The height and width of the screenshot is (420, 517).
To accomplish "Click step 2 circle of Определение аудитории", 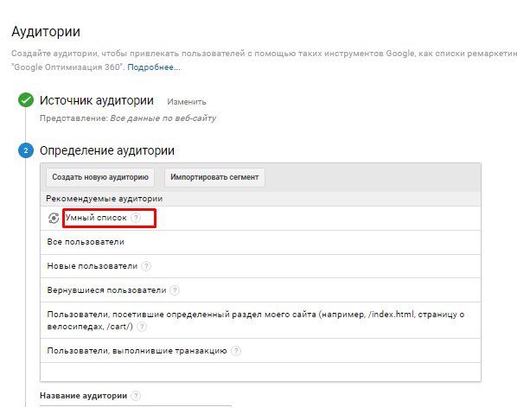I will click(26, 150).
